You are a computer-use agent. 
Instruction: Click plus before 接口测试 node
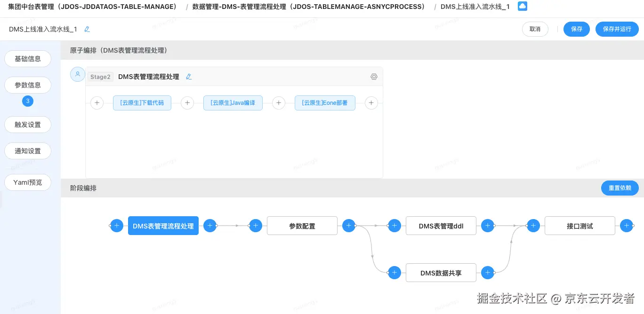[x=533, y=226]
